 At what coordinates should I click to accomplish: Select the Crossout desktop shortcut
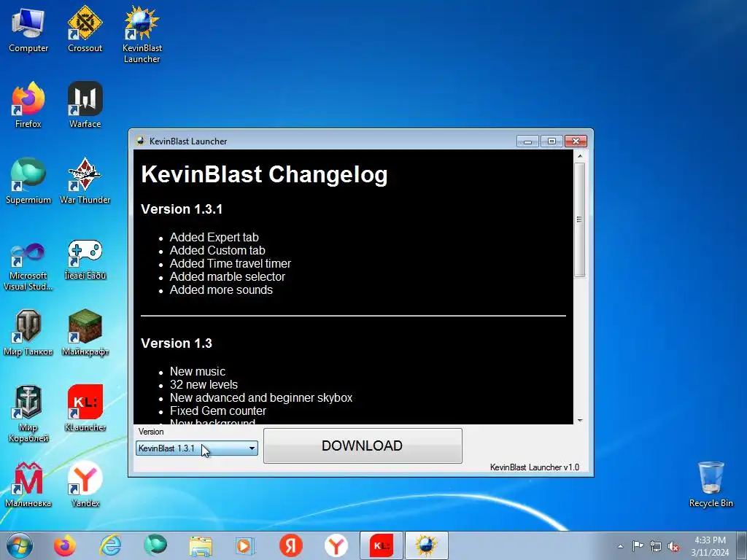click(85, 31)
